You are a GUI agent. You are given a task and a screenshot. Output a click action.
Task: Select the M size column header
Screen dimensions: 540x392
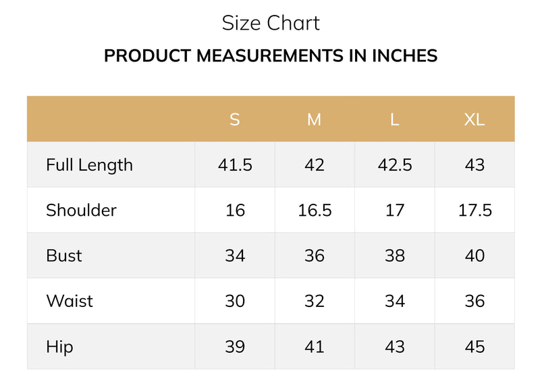coord(314,119)
